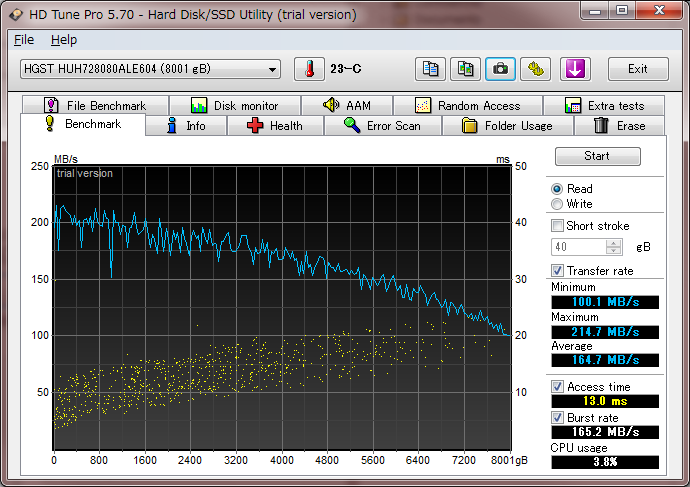
Task: Click the purple down-arrow tray icon
Action: tap(577, 69)
